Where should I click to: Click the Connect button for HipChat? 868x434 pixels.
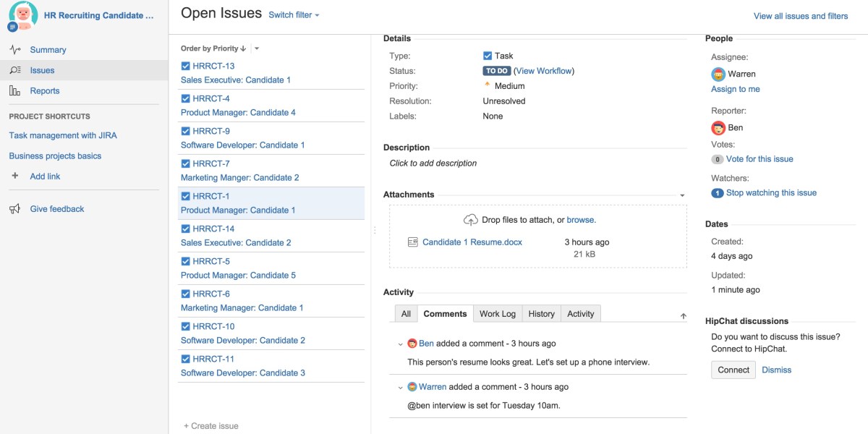[x=733, y=370]
